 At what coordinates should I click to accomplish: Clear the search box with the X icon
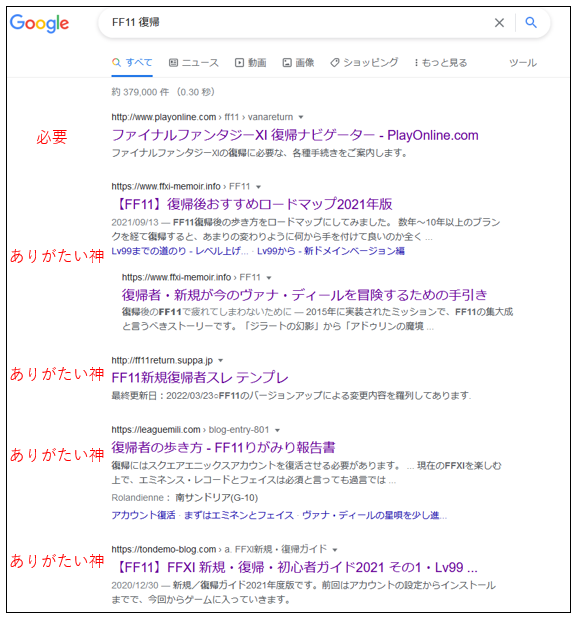[x=499, y=23]
